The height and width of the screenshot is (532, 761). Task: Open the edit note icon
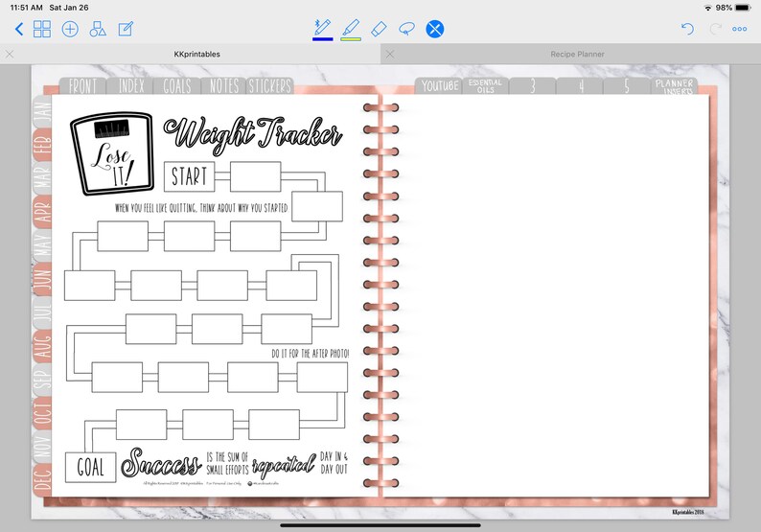126,29
